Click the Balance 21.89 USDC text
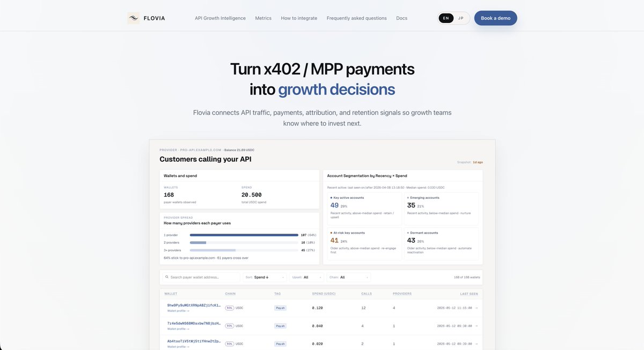This screenshot has width=644, height=350. pos(239,150)
